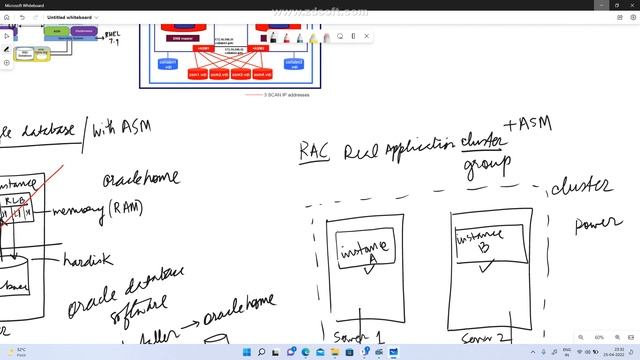The image size is (640, 360).
Task: Open Microsoft Store from the taskbar
Action: click(349, 352)
